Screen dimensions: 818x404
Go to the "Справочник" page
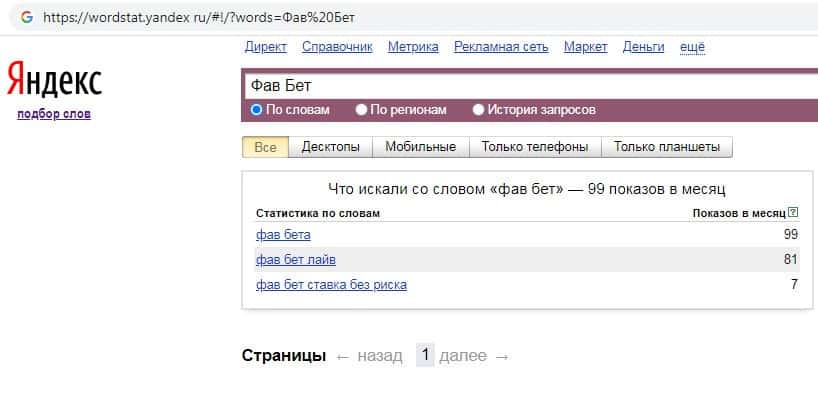pyautogui.click(x=337, y=47)
